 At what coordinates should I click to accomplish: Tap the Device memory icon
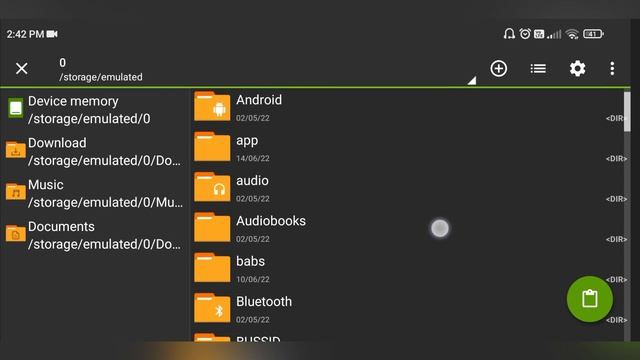pyautogui.click(x=16, y=108)
